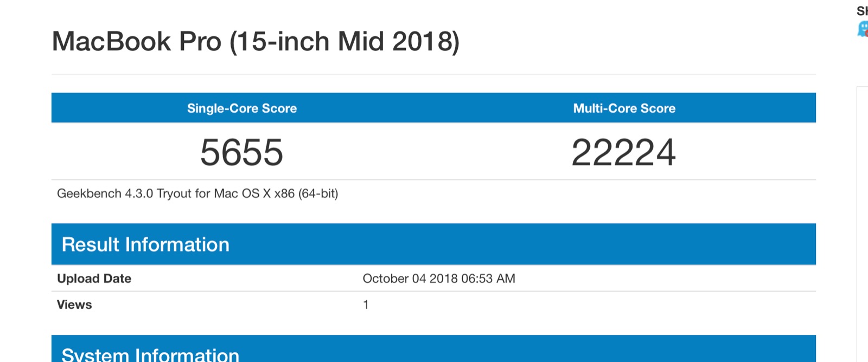Image resolution: width=868 pixels, height=362 pixels.
Task: Click the blue ghost icon
Action: (x=863, y=29)
